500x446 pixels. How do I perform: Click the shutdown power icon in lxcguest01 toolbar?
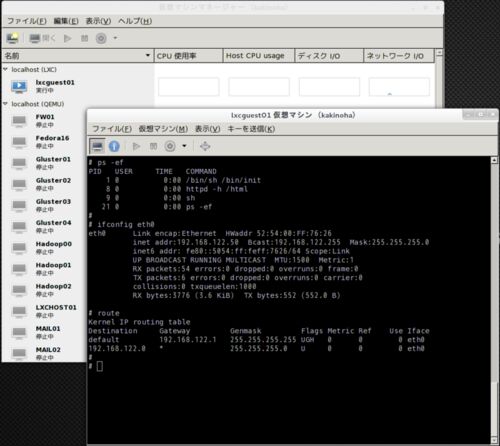point(170,146)
